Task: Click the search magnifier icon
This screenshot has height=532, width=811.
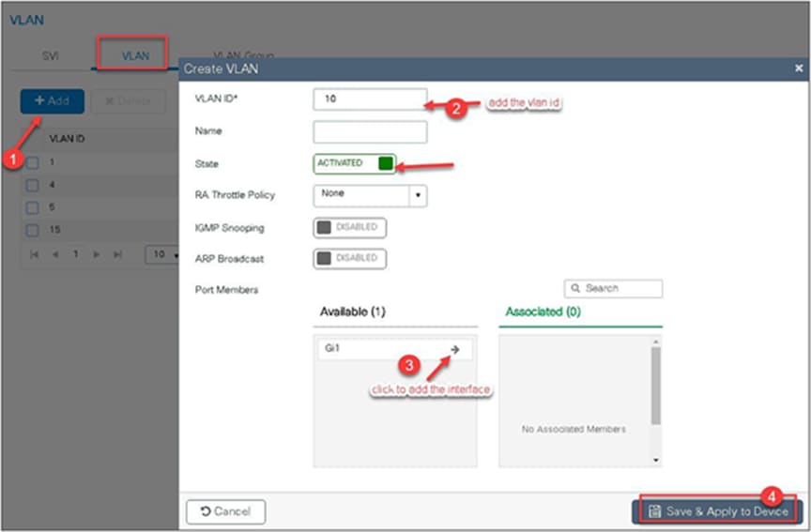Action: click(x=574, y=288)
